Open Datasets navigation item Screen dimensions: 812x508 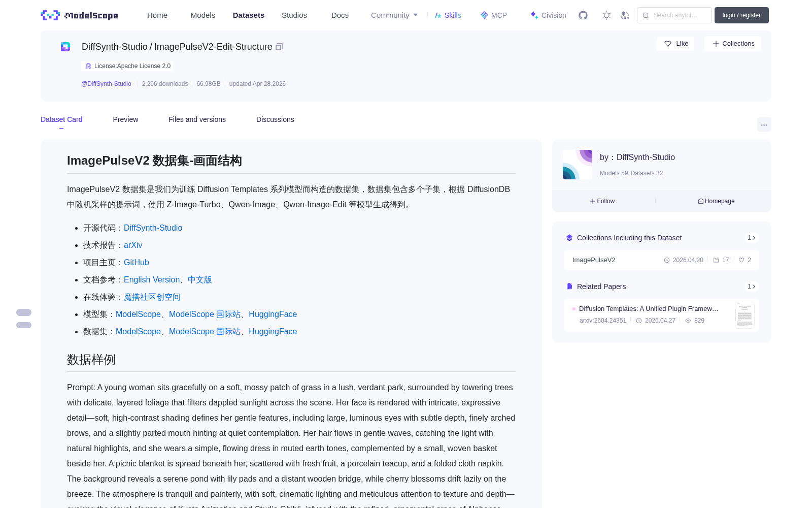(249, 15)
